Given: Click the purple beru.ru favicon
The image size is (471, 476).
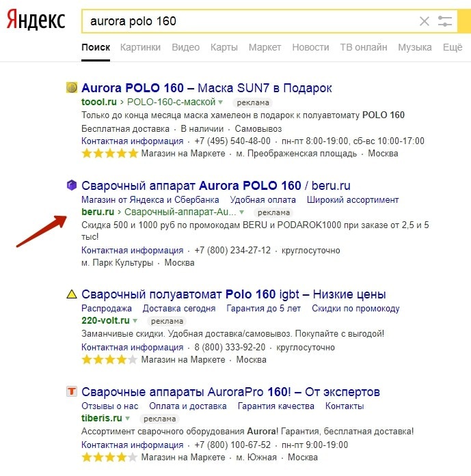Looking at the screenshot, I should tap(72, 185).
